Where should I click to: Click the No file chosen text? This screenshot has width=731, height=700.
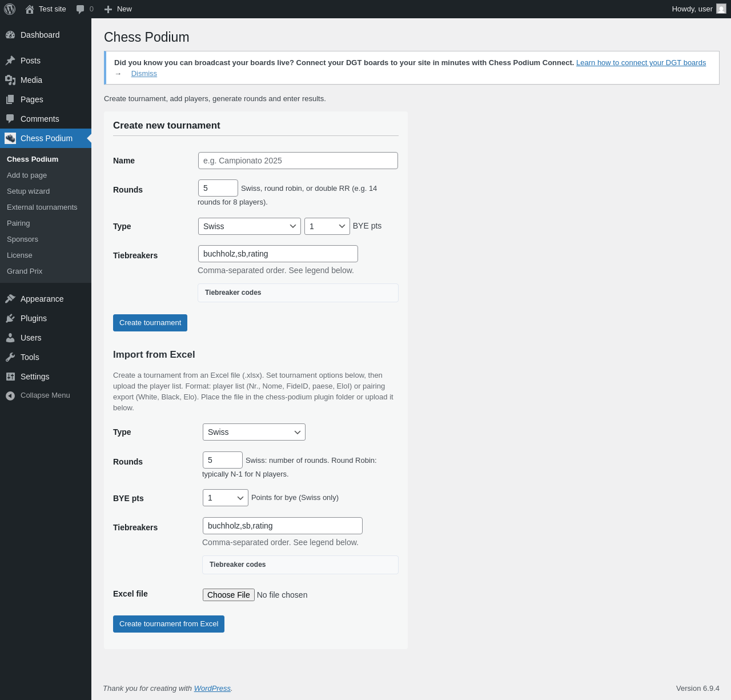(x=282, y=595)
